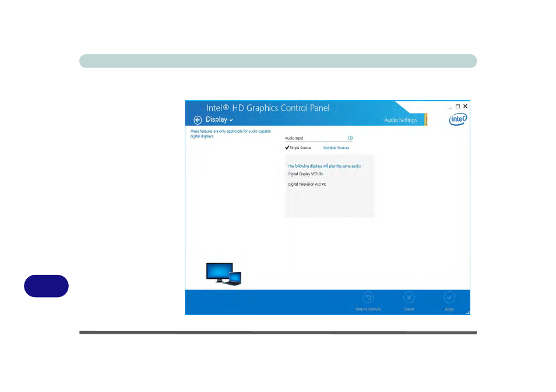556x392 pixels.
Task: Maximize the Intel Graphics Control Panel window
Action: pyautogui.click(x=458, y=107)
